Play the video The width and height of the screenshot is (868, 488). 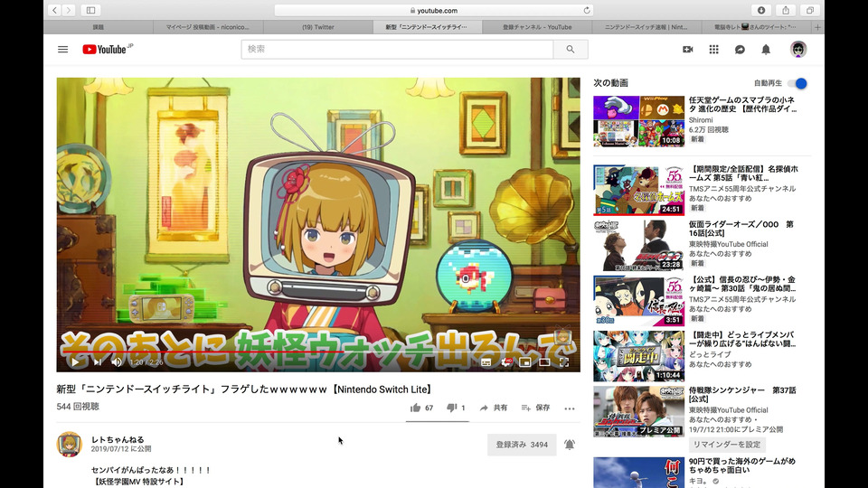coord(75,361)
